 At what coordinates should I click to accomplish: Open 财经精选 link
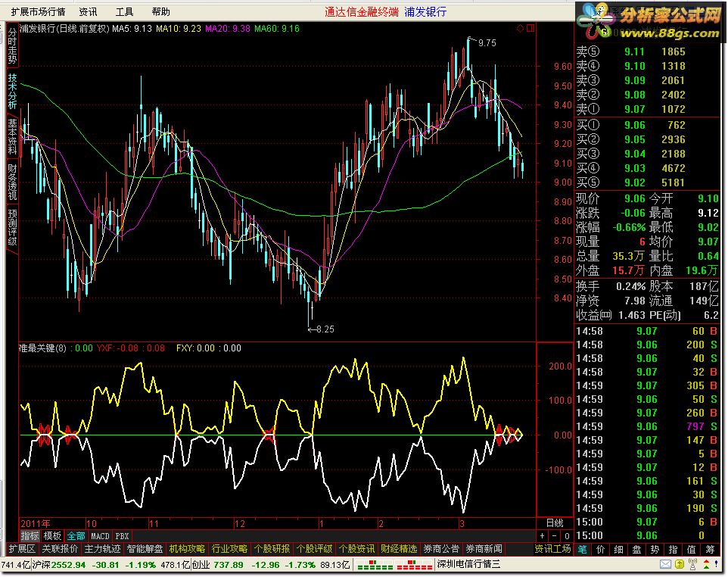pos(399,549)
